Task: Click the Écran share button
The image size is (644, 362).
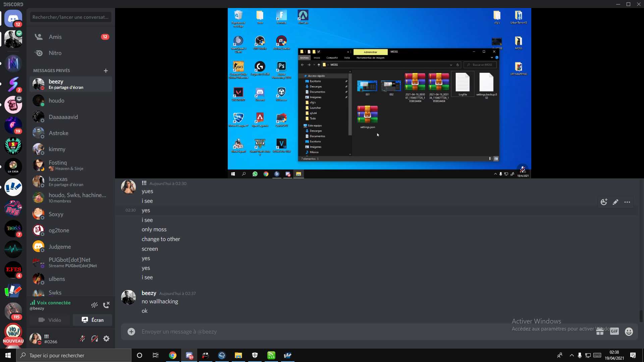Action: [x=93, y=320]
